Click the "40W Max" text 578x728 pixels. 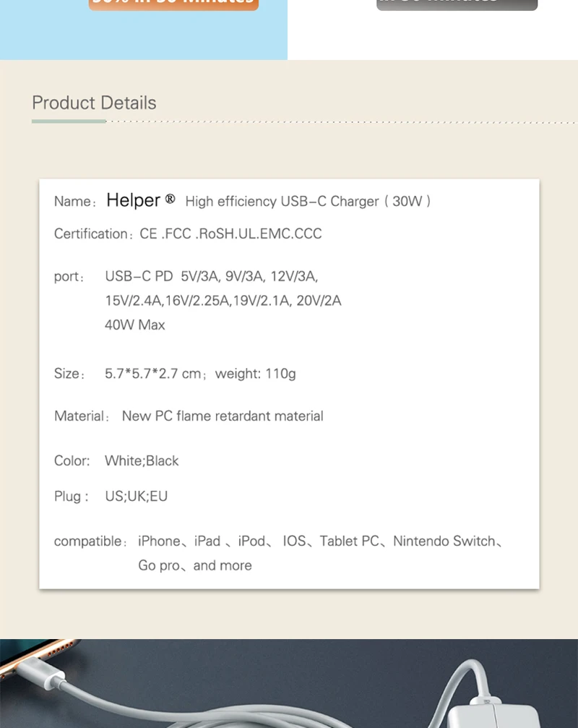[x=135, y=325]
